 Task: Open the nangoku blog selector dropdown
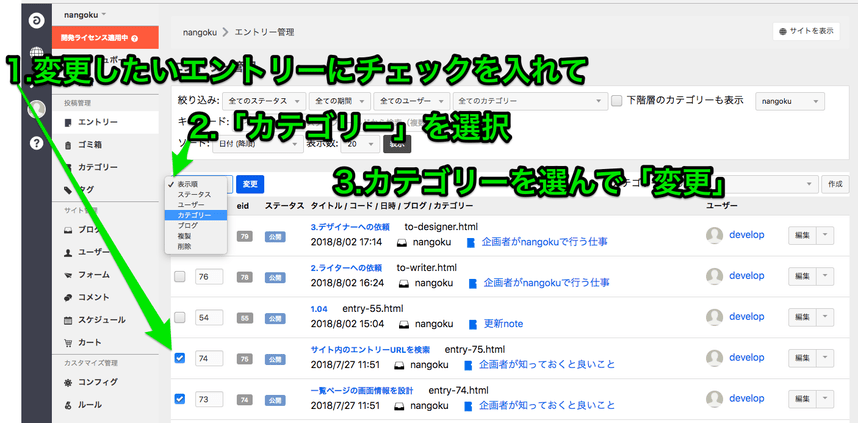[790, 101]
